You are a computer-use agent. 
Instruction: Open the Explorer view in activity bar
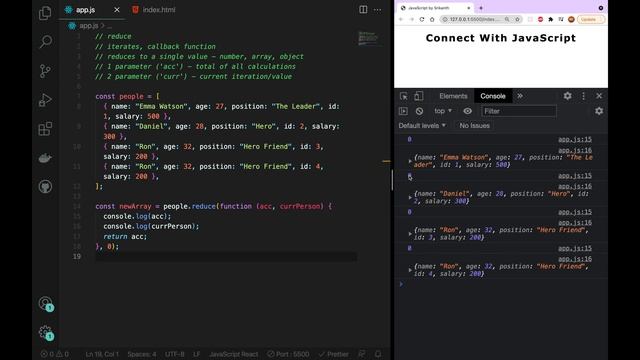point(45,13)
